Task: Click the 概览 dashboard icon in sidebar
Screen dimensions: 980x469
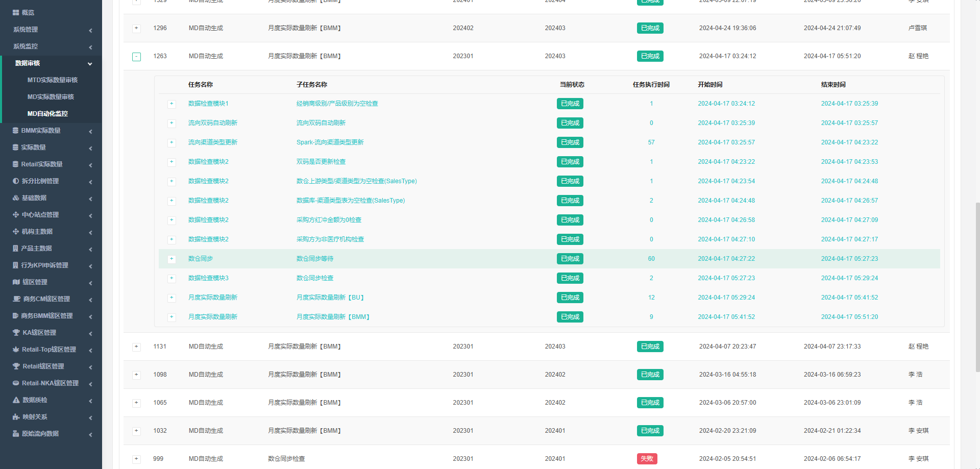Action: click(16, 13)
